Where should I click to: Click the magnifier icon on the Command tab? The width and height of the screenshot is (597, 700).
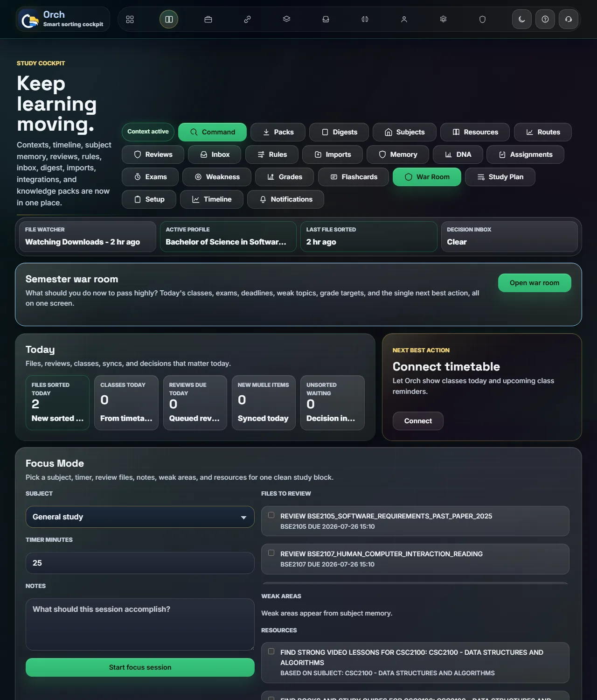click(x=194, y=132)
